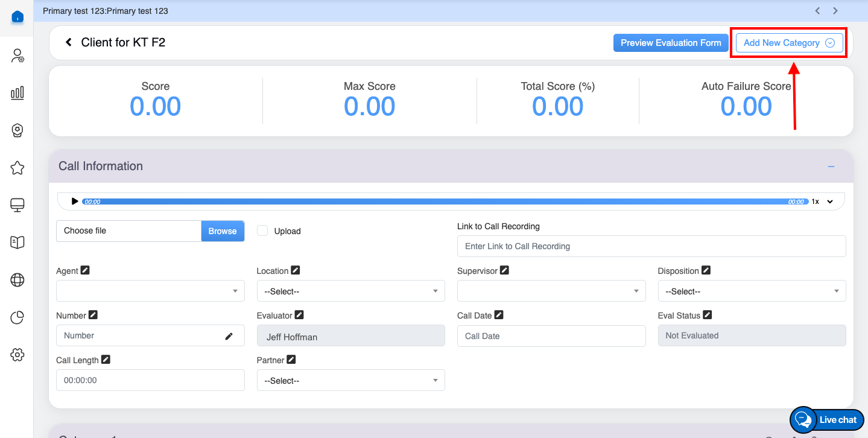Screen dimensions: 868x438
Task: Edit the Agent field label icon
Action: (85, 270)
